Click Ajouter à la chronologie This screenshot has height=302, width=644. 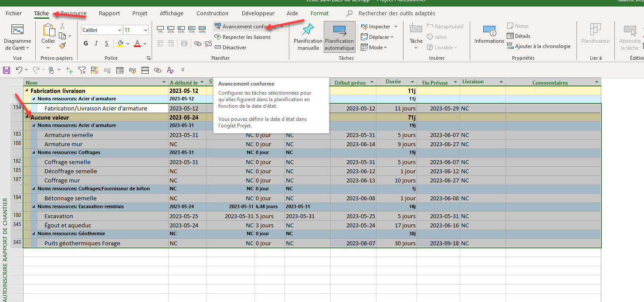click(x=539, y=46)
